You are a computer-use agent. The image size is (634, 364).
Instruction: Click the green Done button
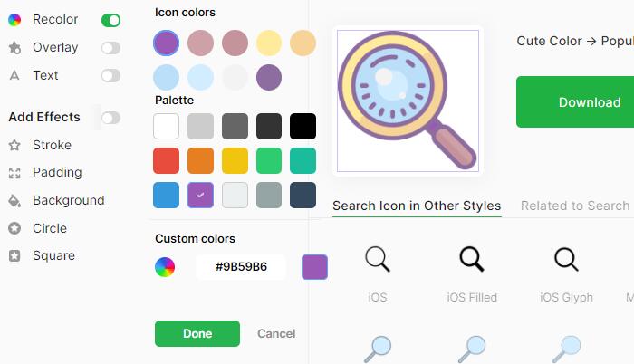click(x=197, y=333)
